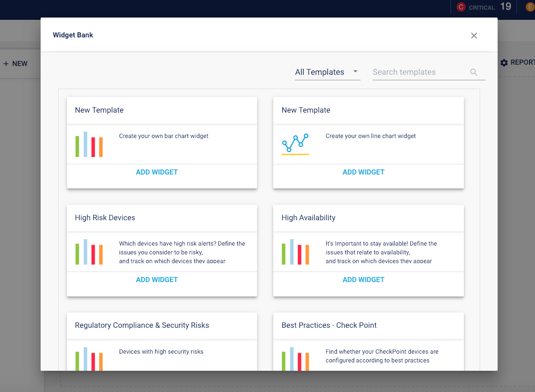Click the critical count 19
The height and width of the screenshot is (392, 535).
(x=505, y=6)
